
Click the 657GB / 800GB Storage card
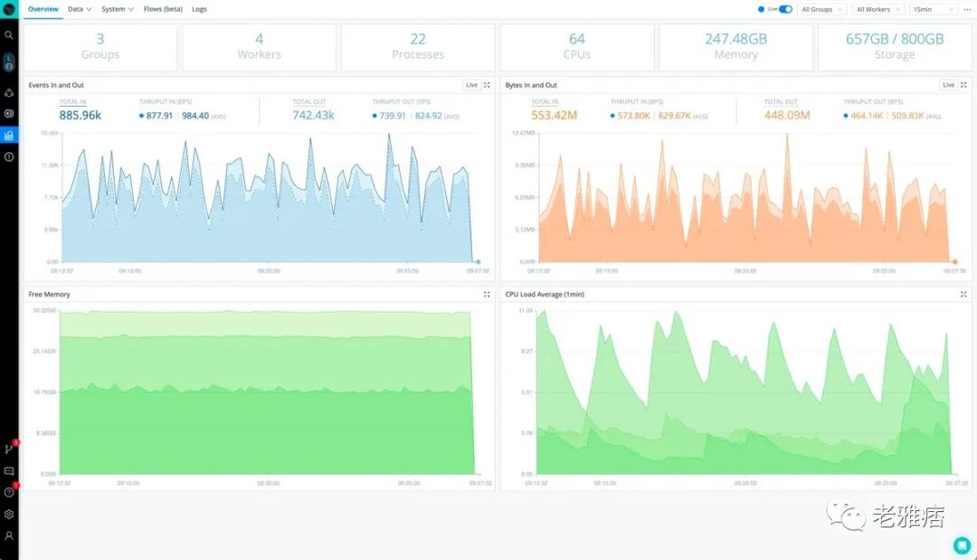pos(895,47)
